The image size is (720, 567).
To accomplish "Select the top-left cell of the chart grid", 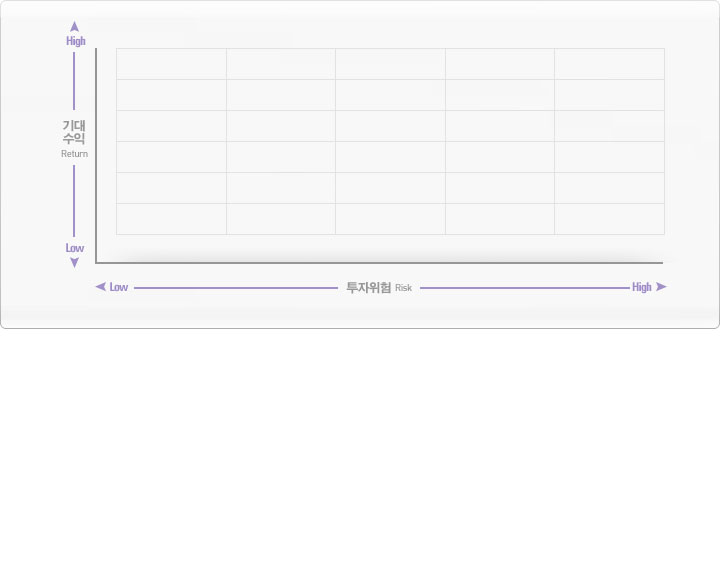I will tap(171, 64).
